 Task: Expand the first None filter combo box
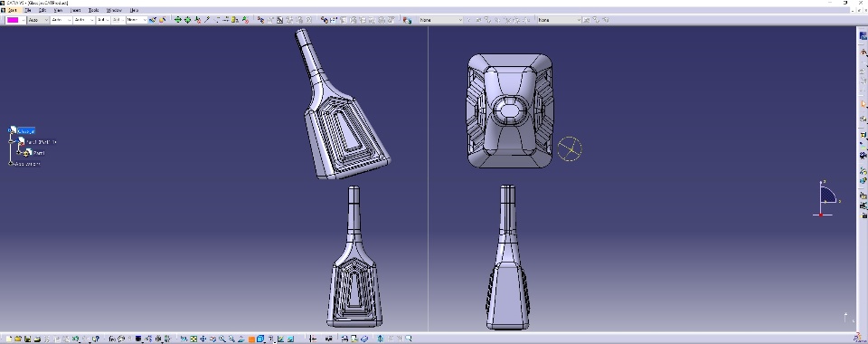440,19
